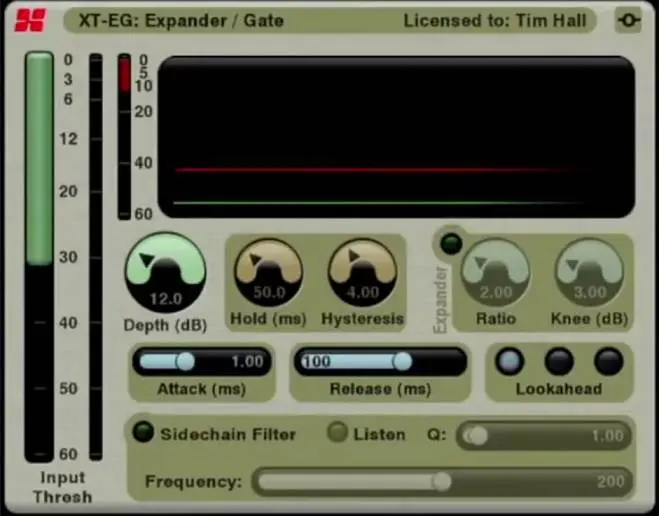This screenshot has height=516, width=659.
Task: Click the Knee value 3.00
Action: click(590, 292)
